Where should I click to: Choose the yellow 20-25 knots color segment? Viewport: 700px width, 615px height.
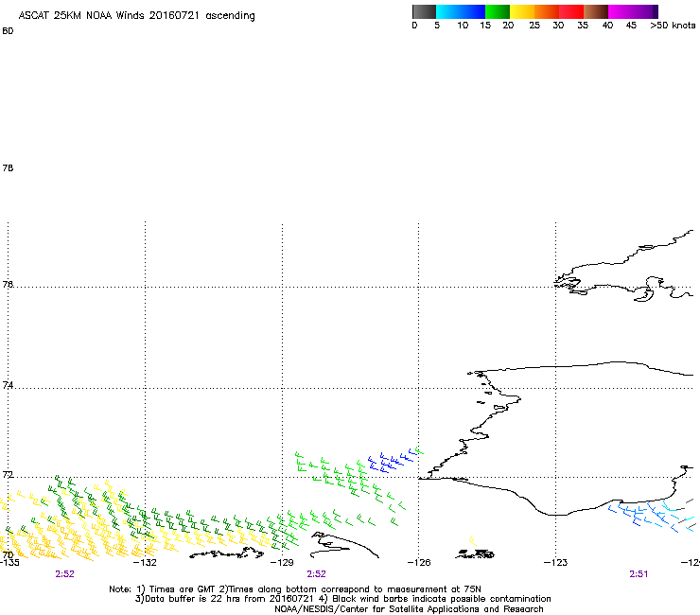522,11
